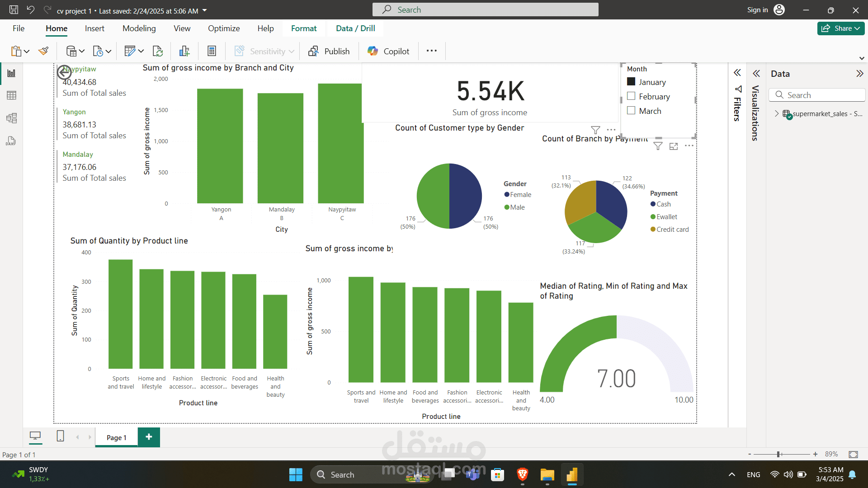The width and height of the screenshot is (868, 488).
Task: Click the New visual icon
Action: (x=184, y=51)
